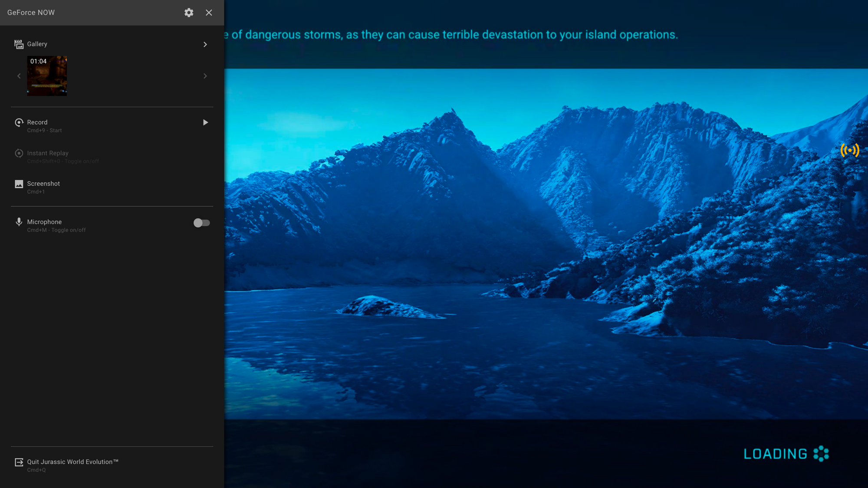868x488 pixels.
Task: Click the Record circle icon
Action: pos(19,122)
